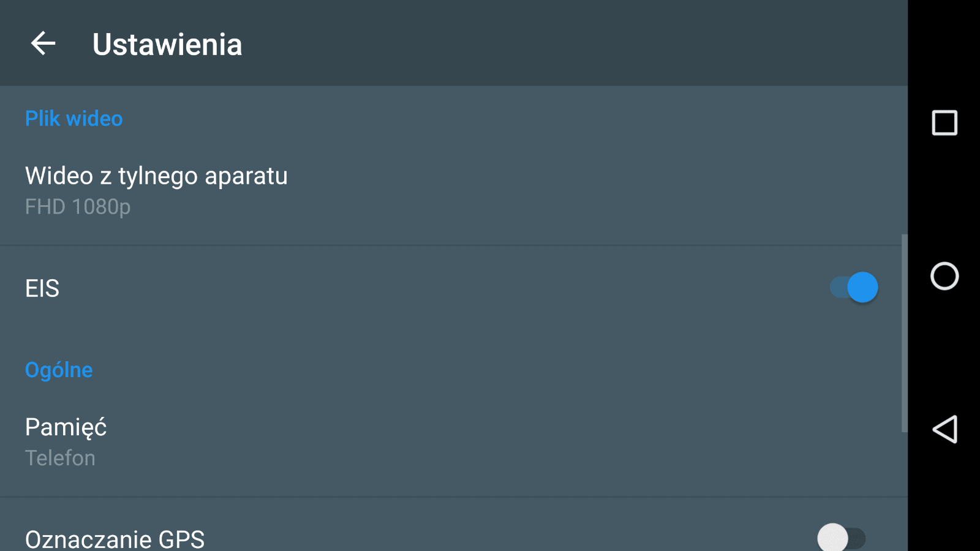Image resolution: width=980 pixels, height=551 pixels.
Task: Open the Pamięć storage selector
Action: pos(453,441)
